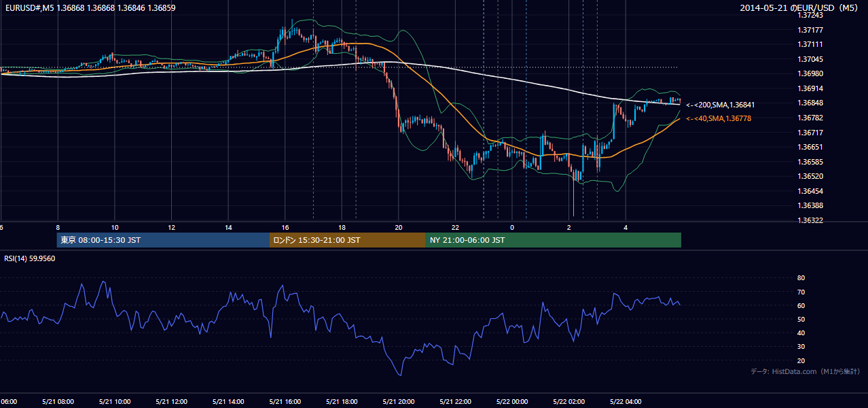Click hour label 22 under the price chart

(x=456, y=227)
